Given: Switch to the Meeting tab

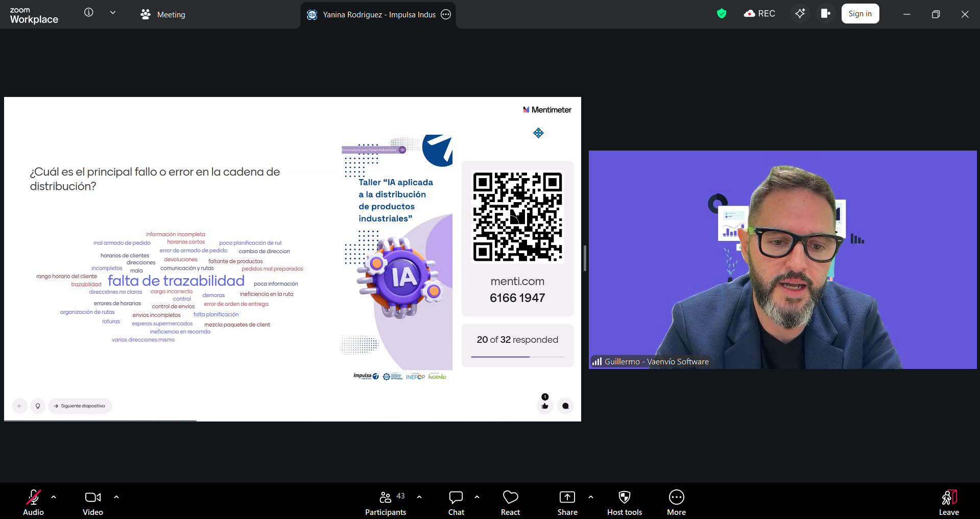Looking at the screenshot, I should (x=163, y=15).
